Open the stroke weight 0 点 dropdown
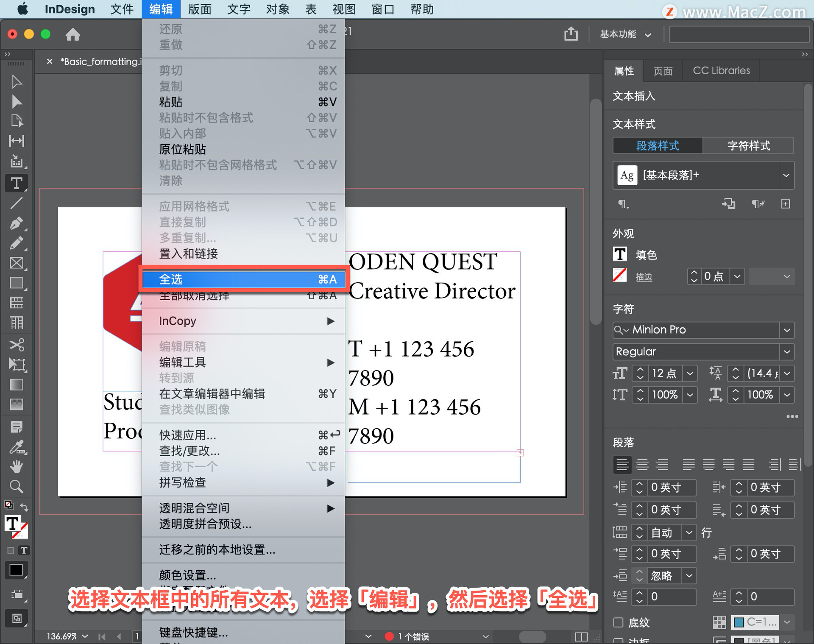814x644 pixels. tap(737, 276)
